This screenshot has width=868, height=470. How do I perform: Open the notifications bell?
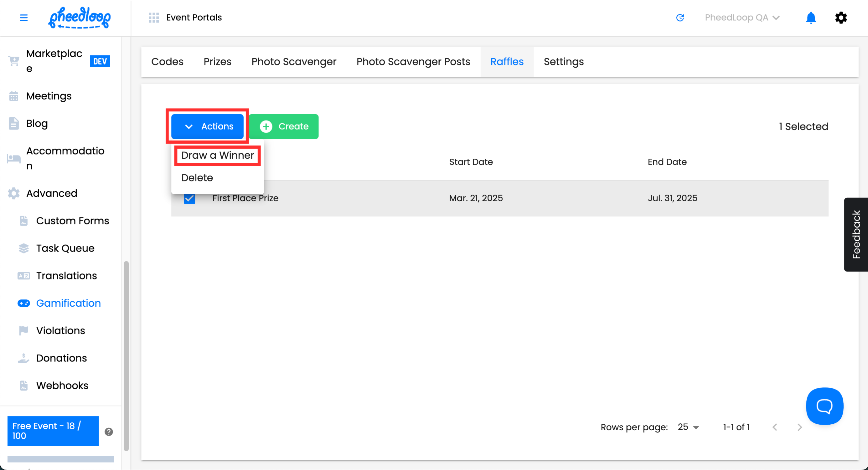811,18
